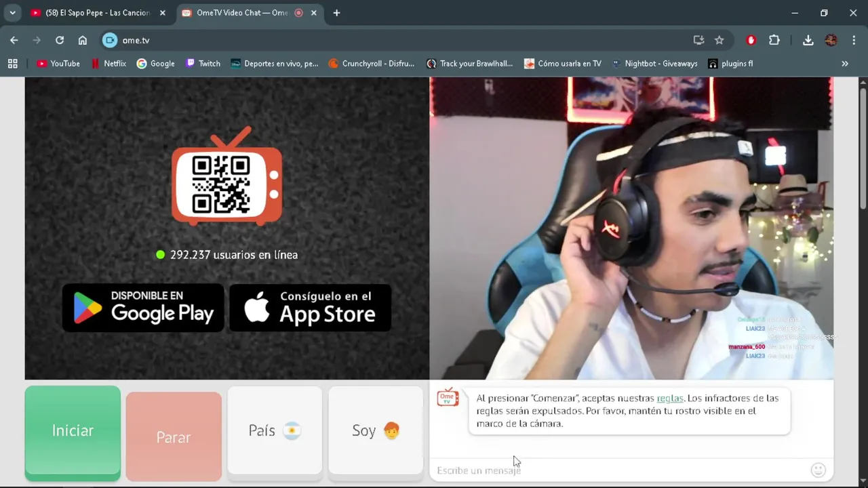This screenshot has width=868, height=488.
Task: Click the recording indicator on OmeTV tab
Action: [x=298, y=13]
